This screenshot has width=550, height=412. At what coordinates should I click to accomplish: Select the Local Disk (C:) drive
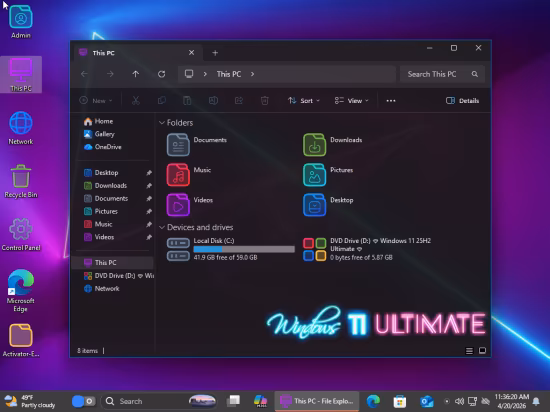tap(230, 249)
